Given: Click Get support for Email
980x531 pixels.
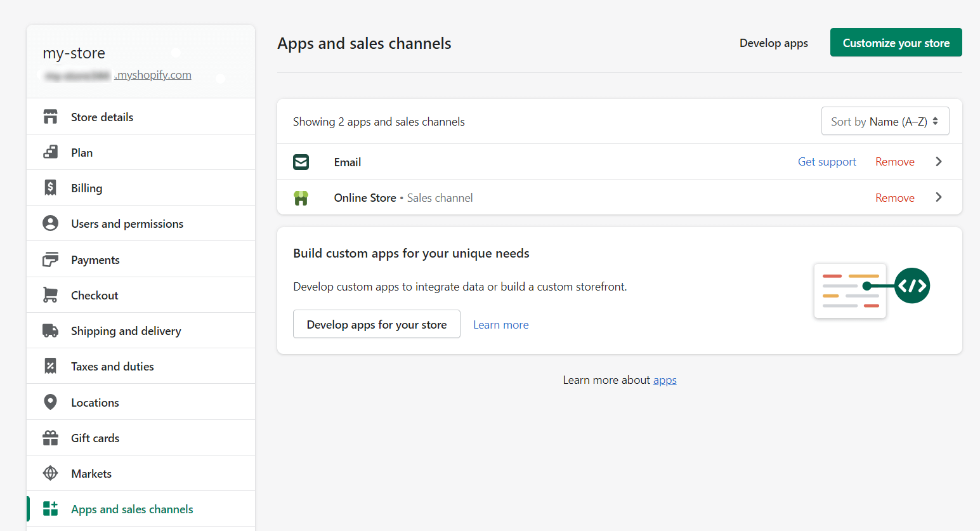Looking at the screenshot, I should (826, 162).
